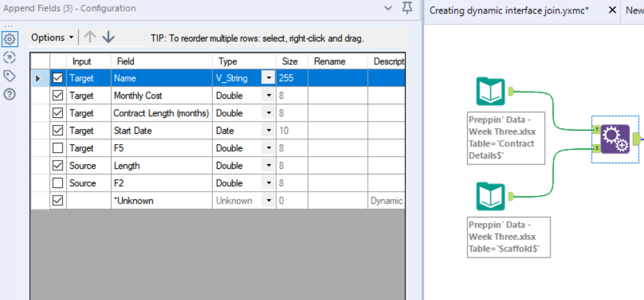Pin the configuration window

407,8
